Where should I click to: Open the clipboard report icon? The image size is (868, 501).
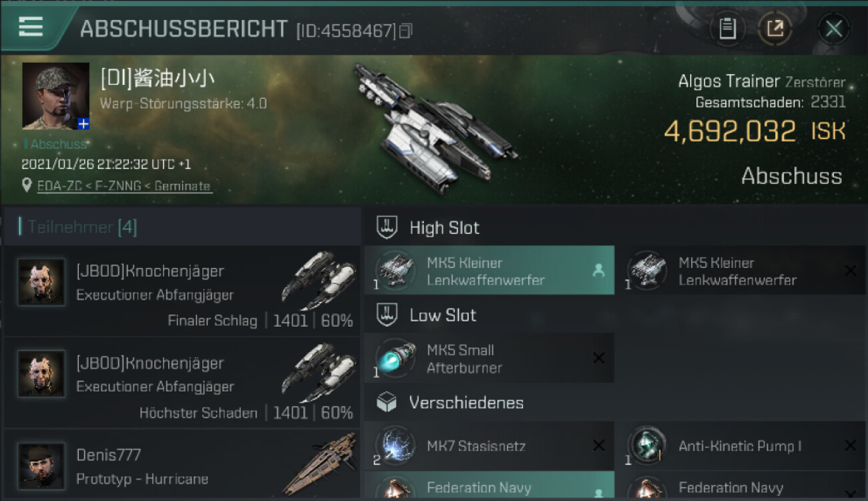(x=727, y=29)
